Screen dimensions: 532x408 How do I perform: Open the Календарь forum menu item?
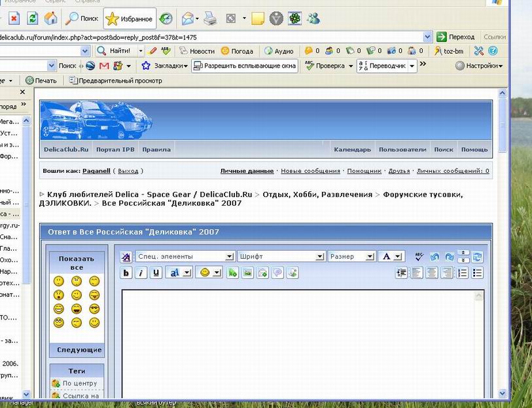point(352,149)
